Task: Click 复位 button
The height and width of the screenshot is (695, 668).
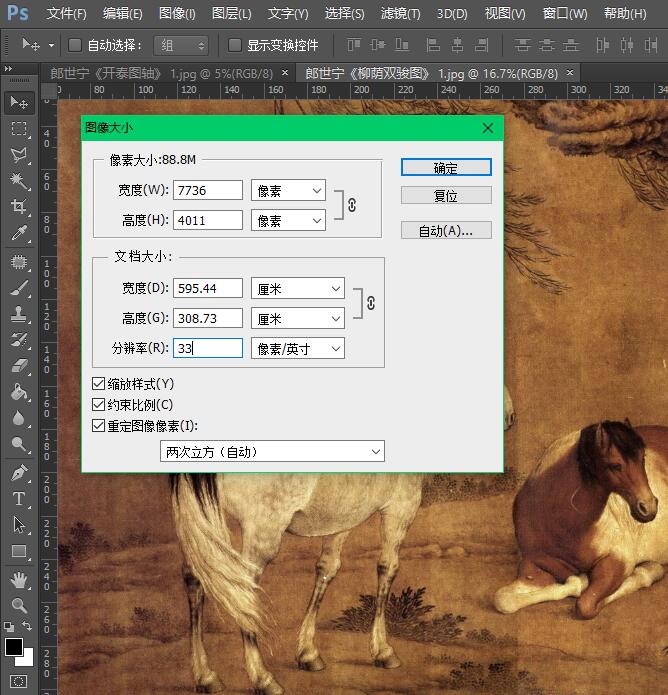Action: tap(446, 195)
